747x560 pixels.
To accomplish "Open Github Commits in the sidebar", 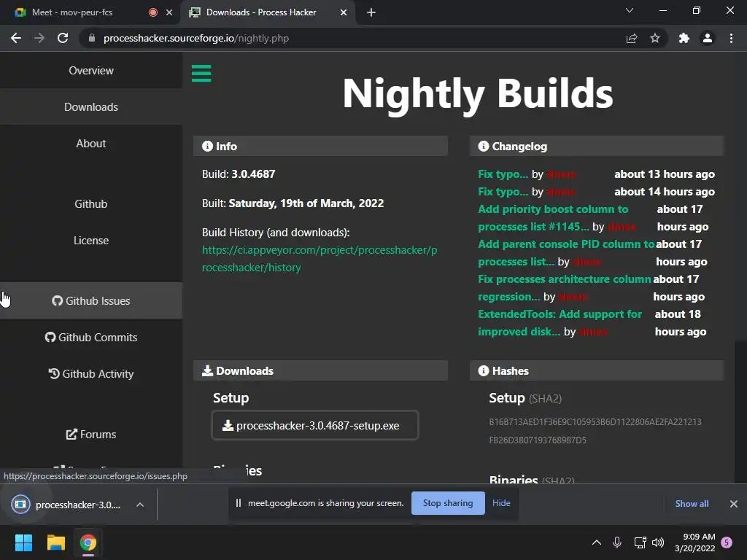I will pyautogui.click(x=91, y=337).
